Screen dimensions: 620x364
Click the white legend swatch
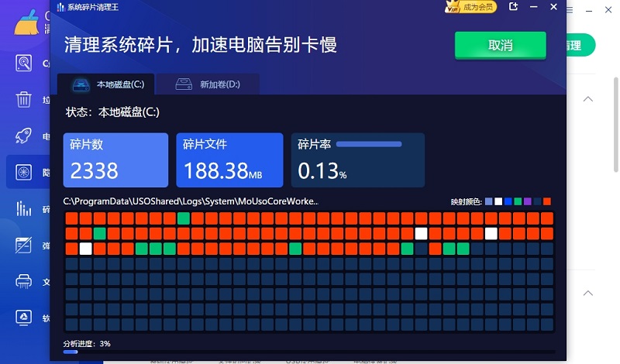498,201
